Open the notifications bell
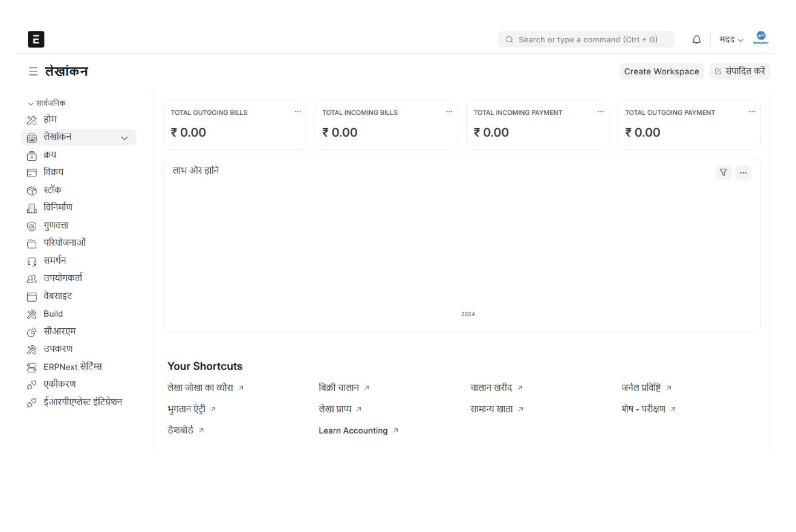 coord(696,40)
